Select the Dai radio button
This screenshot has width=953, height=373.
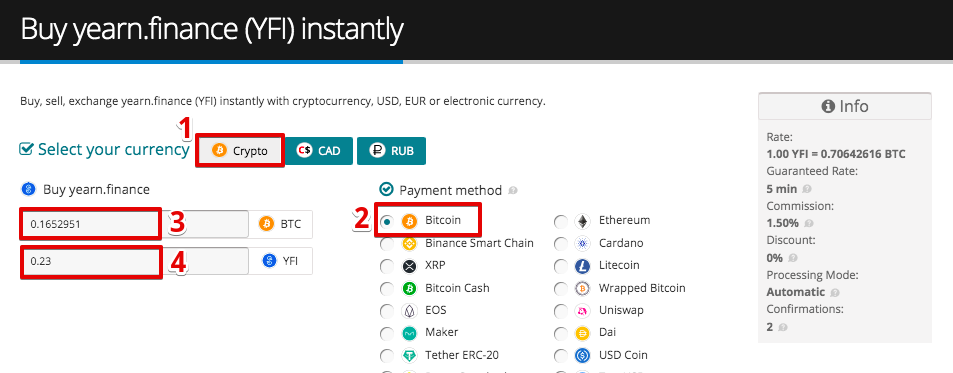click(x=561, y=334)
